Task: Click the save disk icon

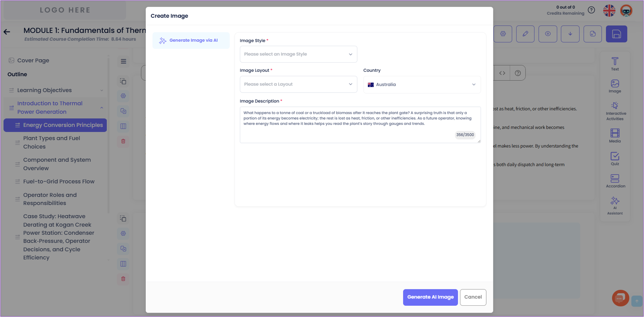Action: click(x=616, y=34)
